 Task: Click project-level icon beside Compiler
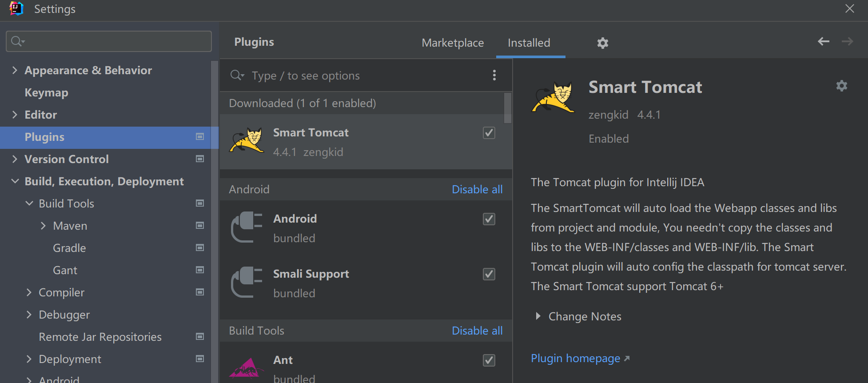click(200, 292)
